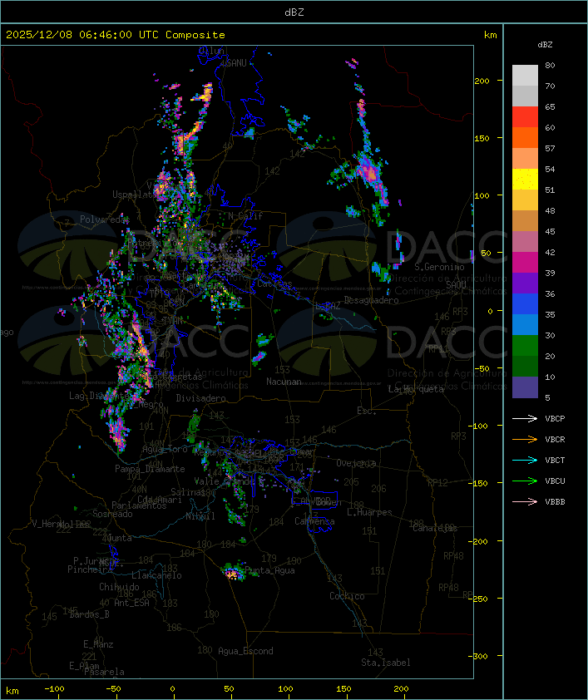This screenshot has height=700, width=588.
Task: Click the cyan VBCT arrow icon
Action: 525,460
